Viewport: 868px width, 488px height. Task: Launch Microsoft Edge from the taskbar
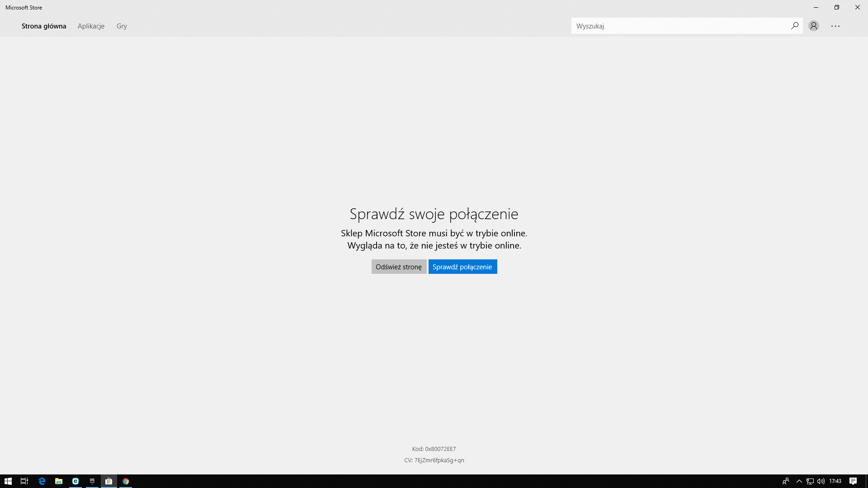pos(42,481)
